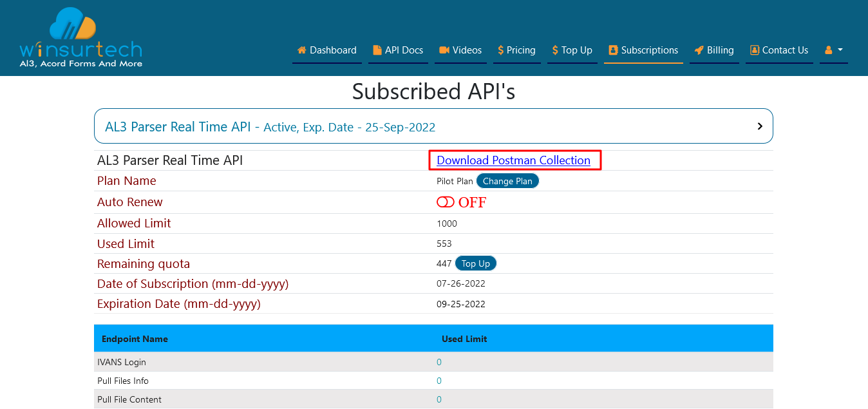Click the Winsurtech cloud logo
The height and width of the screenshot is (409, 868).
tap(73, 23)
